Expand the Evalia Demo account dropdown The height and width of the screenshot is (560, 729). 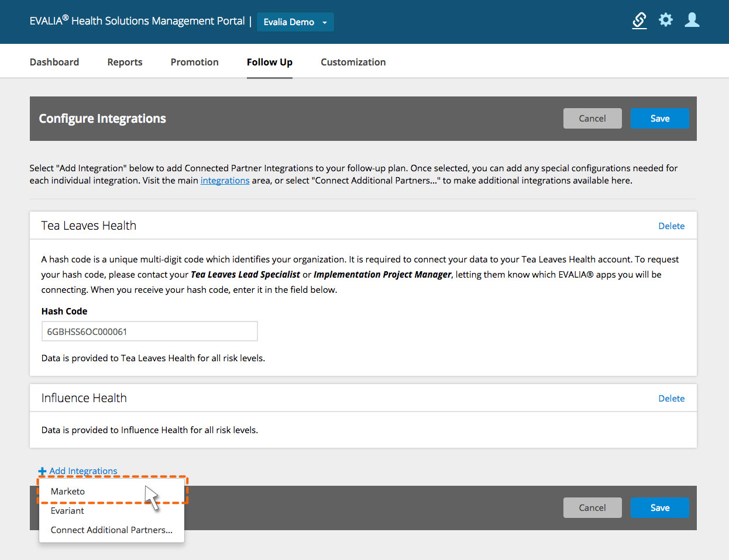[295, 22]
